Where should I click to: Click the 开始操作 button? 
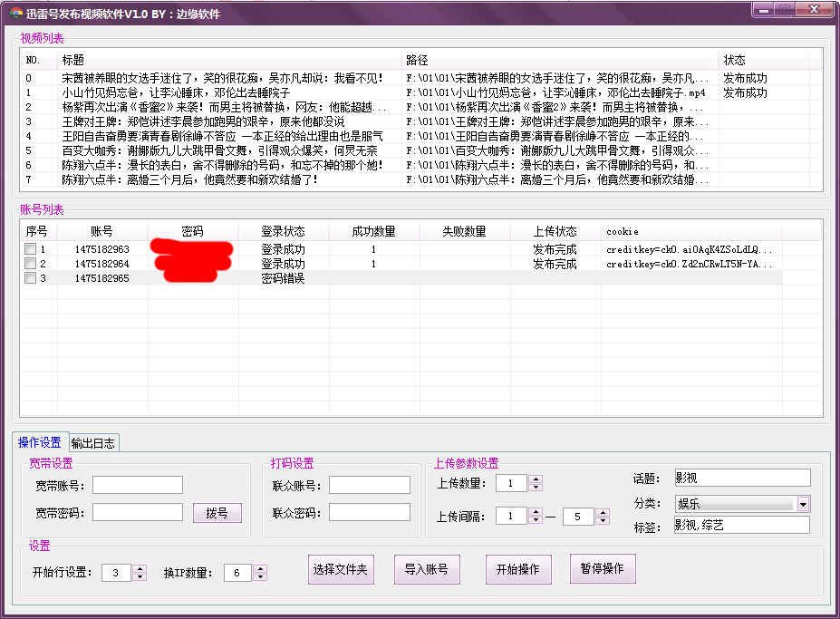pos(518,569)
